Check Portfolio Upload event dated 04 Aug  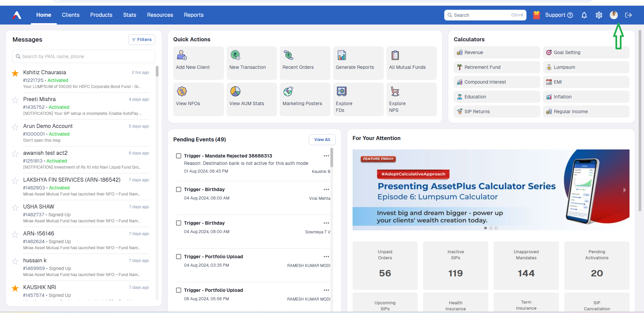pyautogui.click(x=179, y=257)
